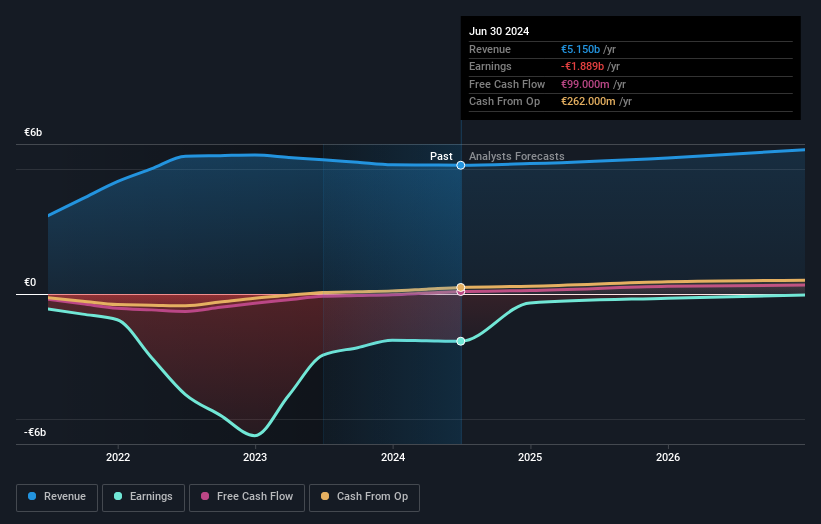This screenshot has width=821, height=524.
Task: Click the €262.000m cash from op value
Action: [588, 102]
